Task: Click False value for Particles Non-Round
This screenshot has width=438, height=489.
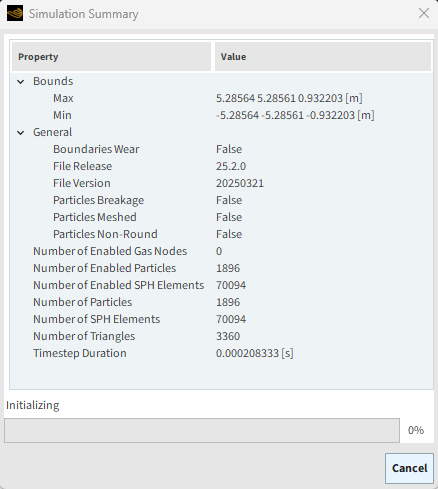Action: (229, 234)
